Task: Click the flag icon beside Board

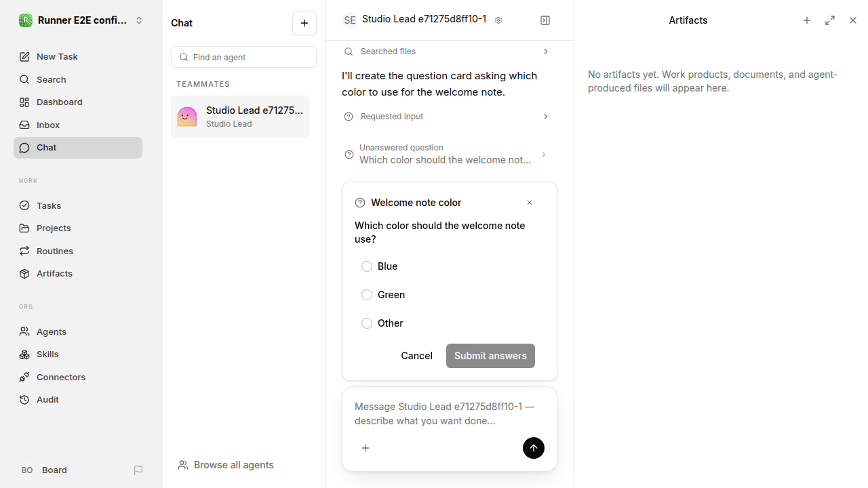Action: 138,470
